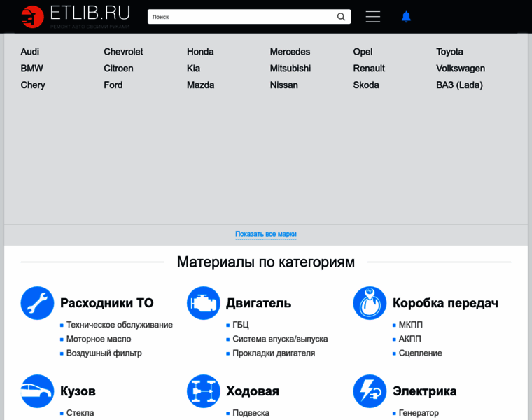Open the Mitsubishi brand link
This screenshot has height=420, width=532.
tap(290, 69)
